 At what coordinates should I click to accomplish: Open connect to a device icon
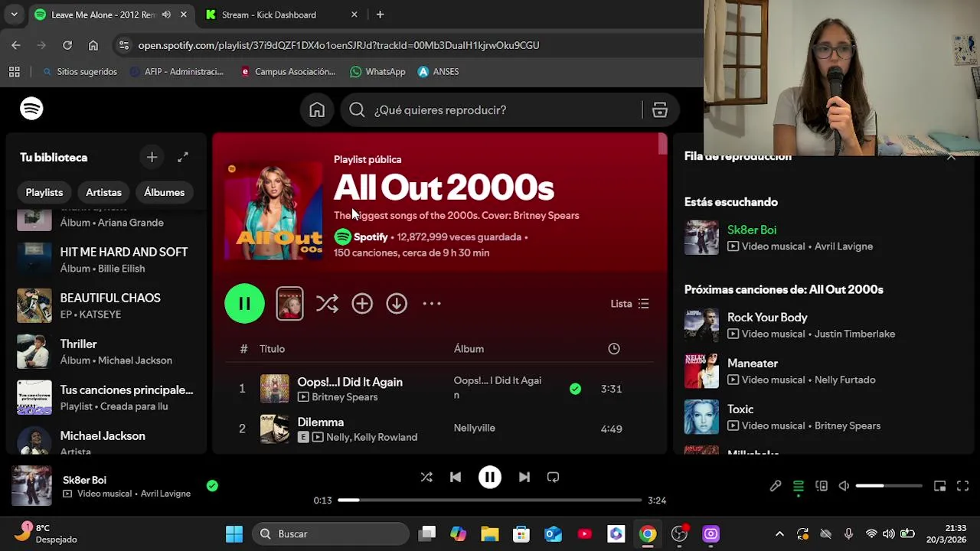point(822,486)
